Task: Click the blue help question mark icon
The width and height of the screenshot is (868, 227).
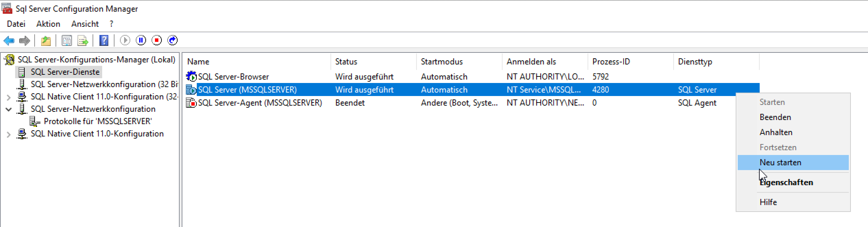Action: pyautogui.click(x=104, y=41)
